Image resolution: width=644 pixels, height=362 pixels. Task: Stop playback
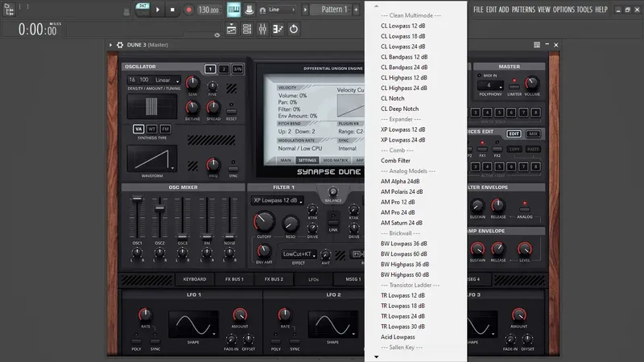[x=172, y=10]
